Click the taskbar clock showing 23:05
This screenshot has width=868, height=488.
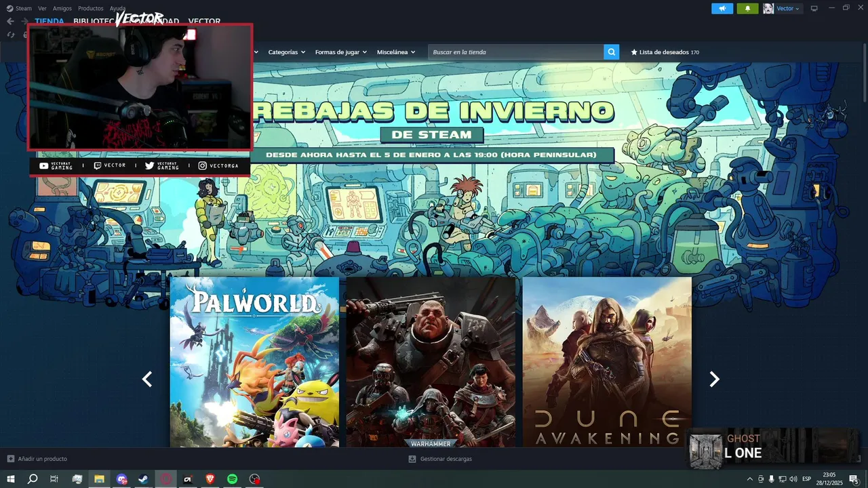(x=829, y=479)
